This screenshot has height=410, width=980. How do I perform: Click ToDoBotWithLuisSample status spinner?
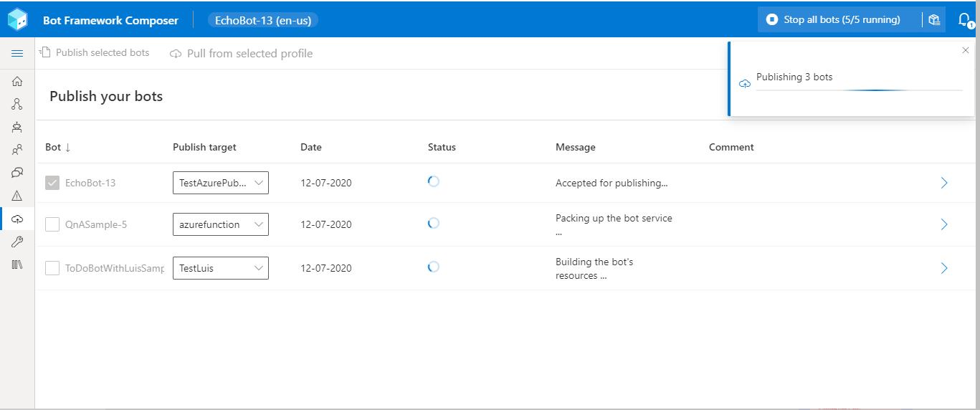433,267
